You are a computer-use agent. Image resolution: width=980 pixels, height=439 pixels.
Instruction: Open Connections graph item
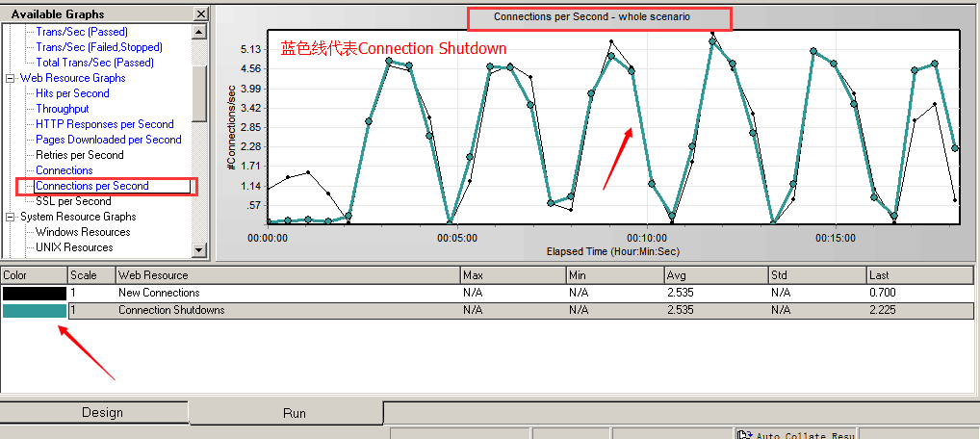coord(64,170)
